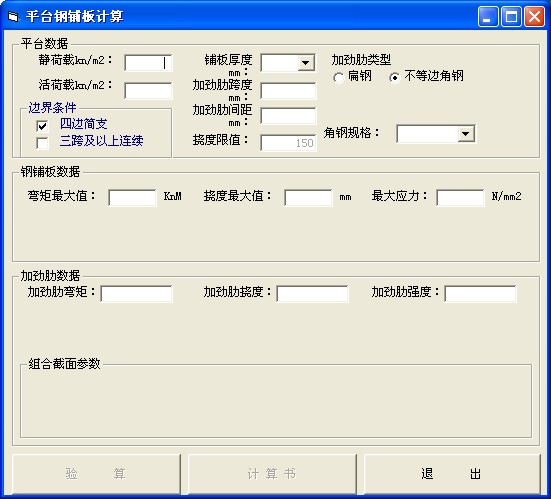The image size is (551, 499).
Task: Click the 计算书 button
Action: [272, 474]
